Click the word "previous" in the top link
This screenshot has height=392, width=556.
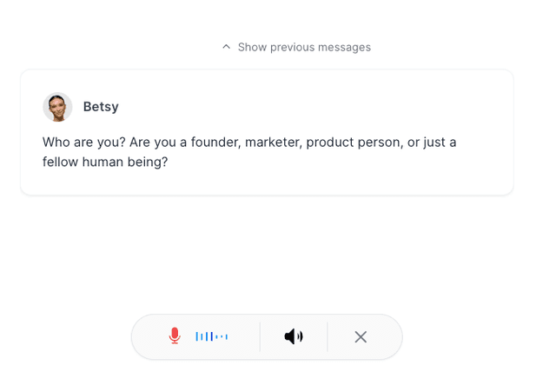tap(295, 47)
